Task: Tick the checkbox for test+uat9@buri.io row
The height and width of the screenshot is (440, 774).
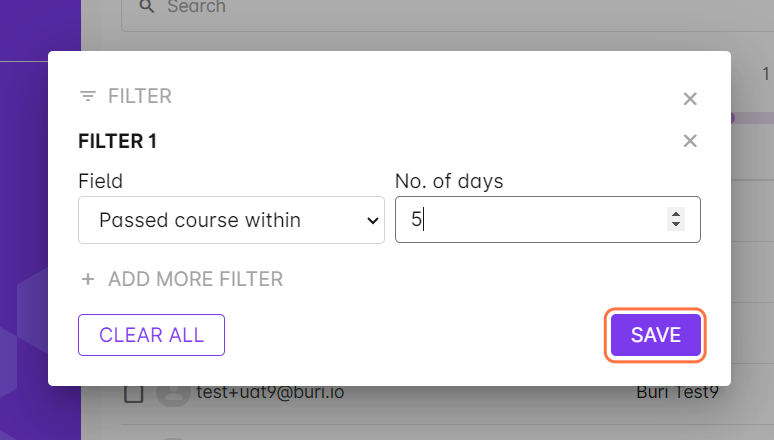Action: pos(134,392)
